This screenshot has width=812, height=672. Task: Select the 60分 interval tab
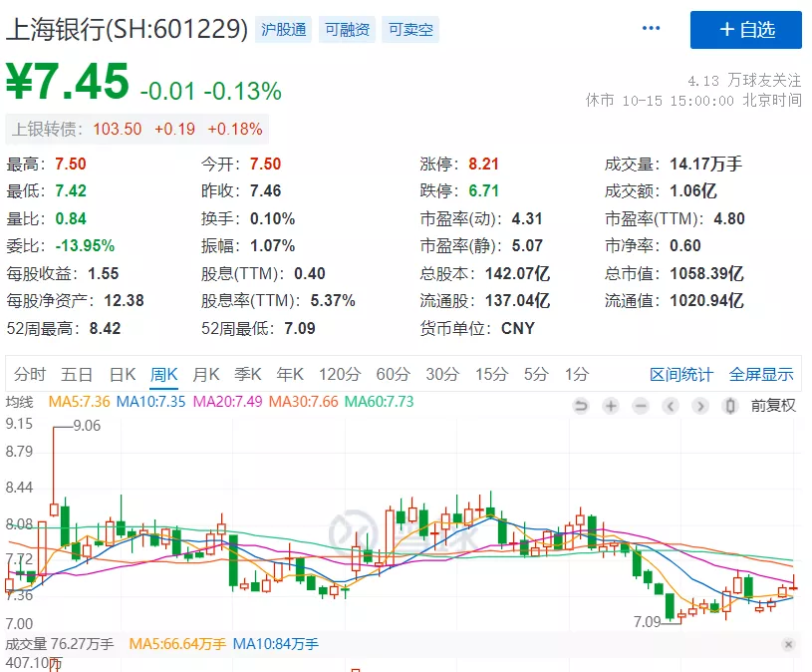pyautogui.click(x=394, y=374)
